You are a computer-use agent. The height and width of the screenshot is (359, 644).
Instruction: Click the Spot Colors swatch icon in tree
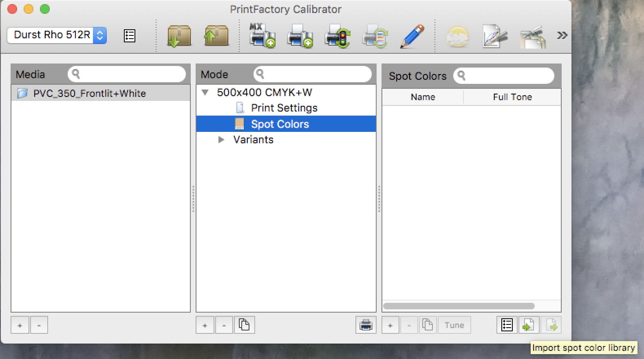[x=239, y=124]
